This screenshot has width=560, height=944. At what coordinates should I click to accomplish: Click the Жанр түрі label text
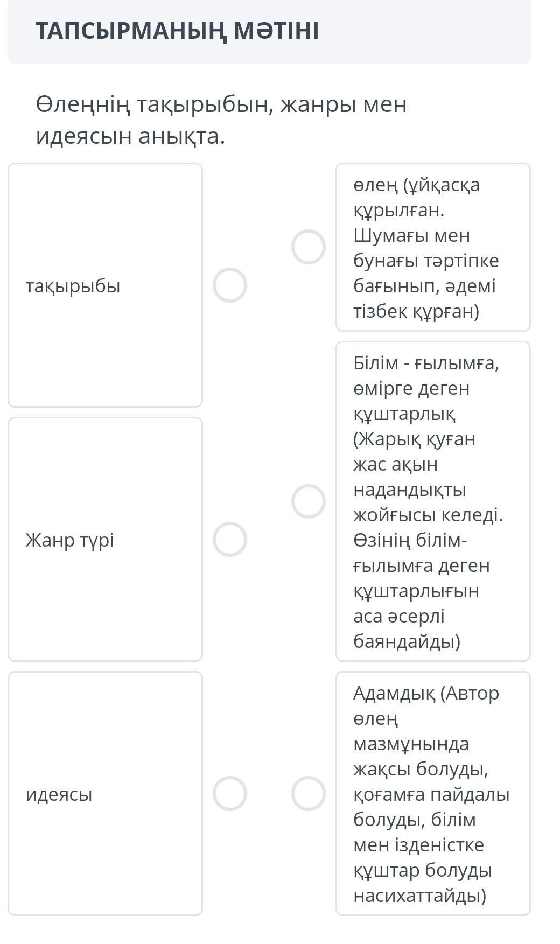pyautogui.click(x=70, y=540)
